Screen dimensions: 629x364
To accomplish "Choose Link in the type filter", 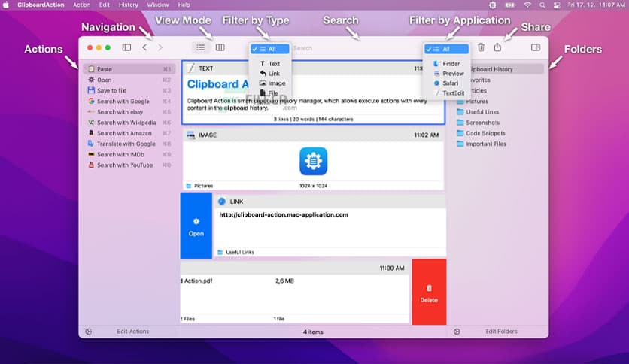I will point(269,74).
